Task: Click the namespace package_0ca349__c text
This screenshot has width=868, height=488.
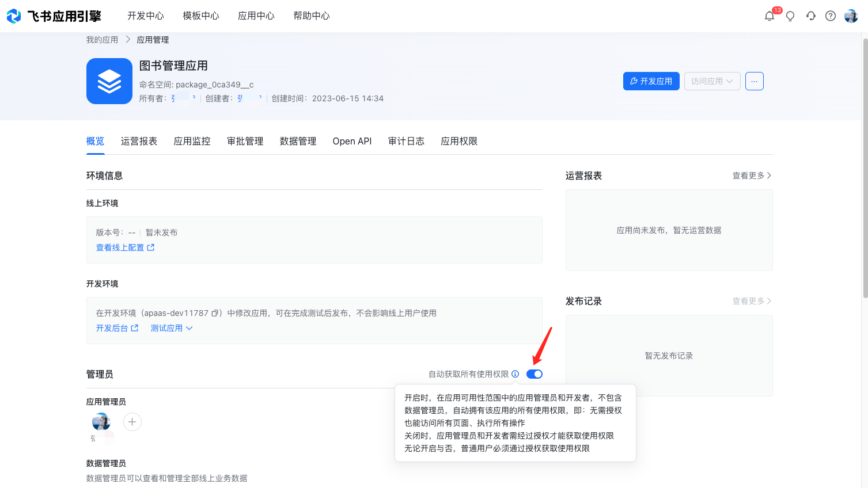Action: point(214,85)
